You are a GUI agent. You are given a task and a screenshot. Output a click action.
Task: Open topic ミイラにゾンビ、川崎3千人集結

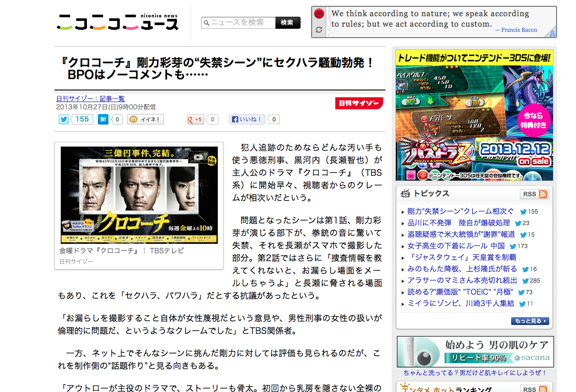click(x=461, y=303)
